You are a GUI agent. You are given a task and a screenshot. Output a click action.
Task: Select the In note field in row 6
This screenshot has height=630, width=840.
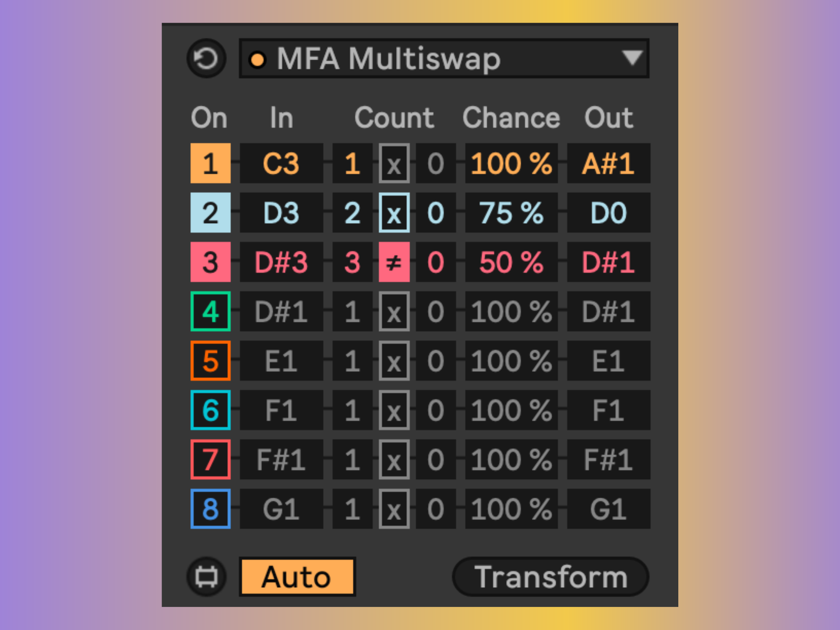coord(281,410)
